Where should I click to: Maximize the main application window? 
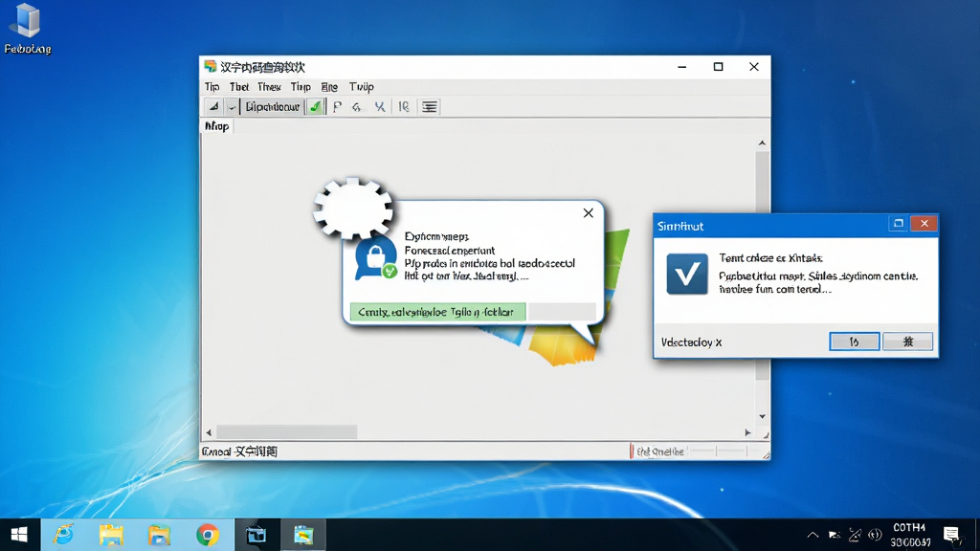(718, 67)
